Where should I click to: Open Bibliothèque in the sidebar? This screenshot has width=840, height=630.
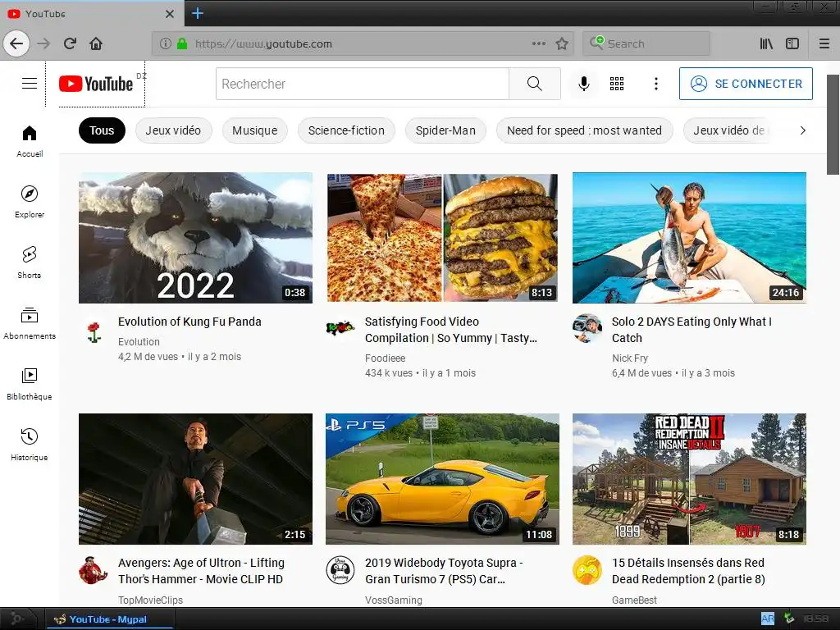point(30,384)
